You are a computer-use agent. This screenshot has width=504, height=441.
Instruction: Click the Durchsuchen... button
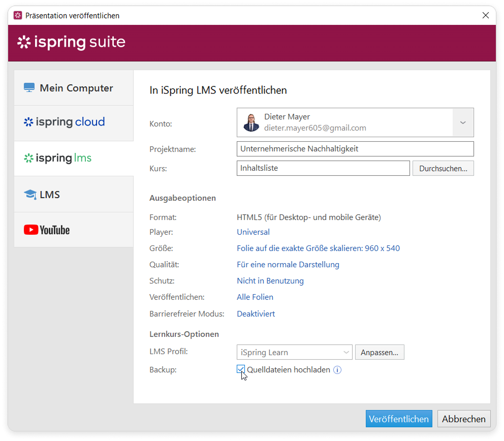(443, 168)
